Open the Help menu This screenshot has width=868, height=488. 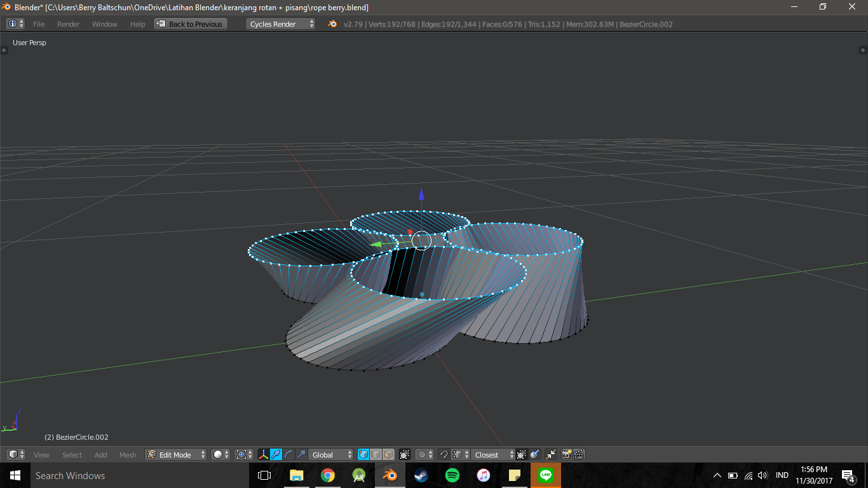click(x=138, y=24)
